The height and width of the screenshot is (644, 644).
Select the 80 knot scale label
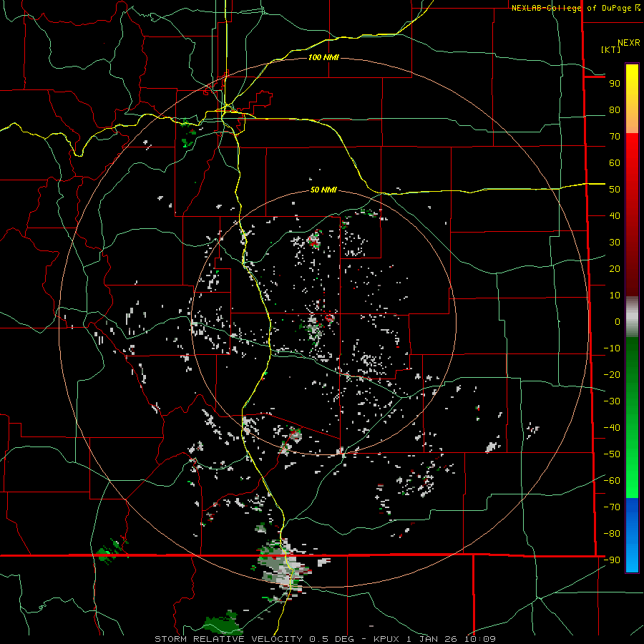coord(615,110)
